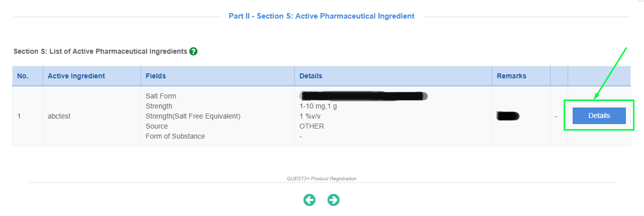
Task: Click the 'Source' field label
Action: coord(157,126)
